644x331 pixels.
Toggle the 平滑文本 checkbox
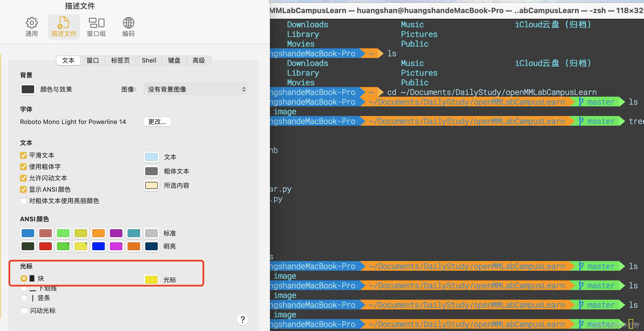tap(23, 155)
